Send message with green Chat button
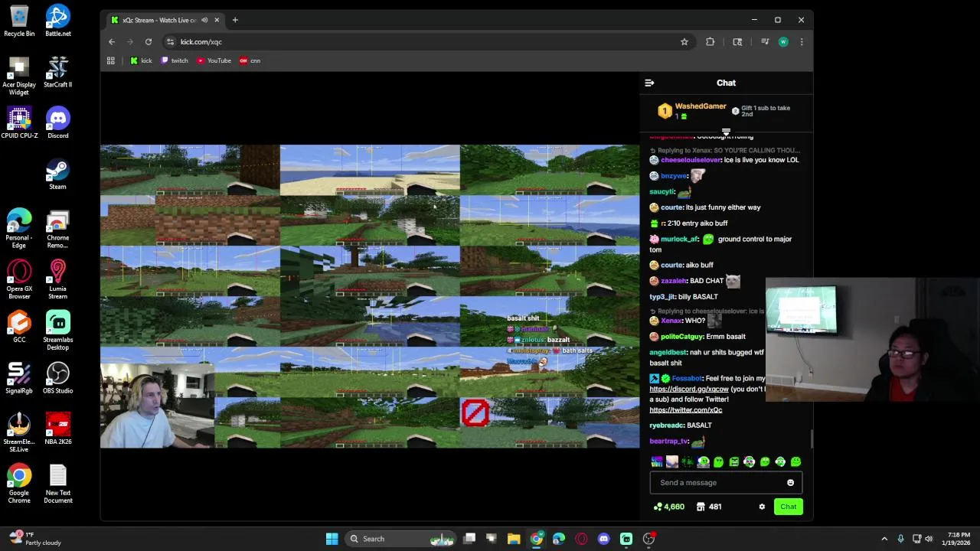This screenshot has height=551, width=980. (x=788, y=507)
